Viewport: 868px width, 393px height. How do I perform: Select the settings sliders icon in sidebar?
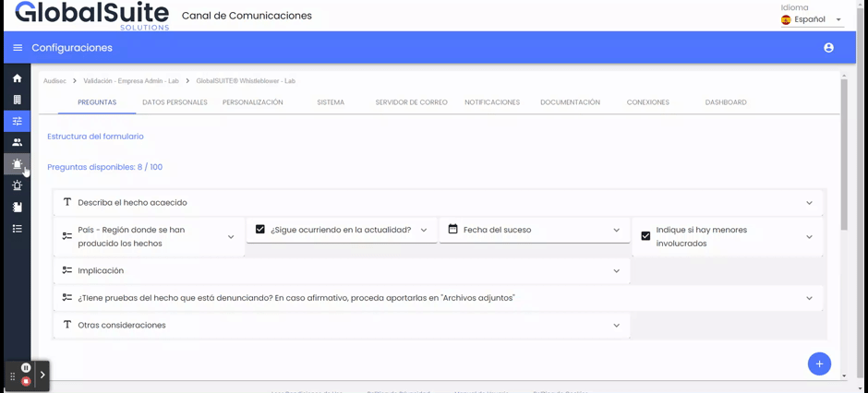click(17, 121)
